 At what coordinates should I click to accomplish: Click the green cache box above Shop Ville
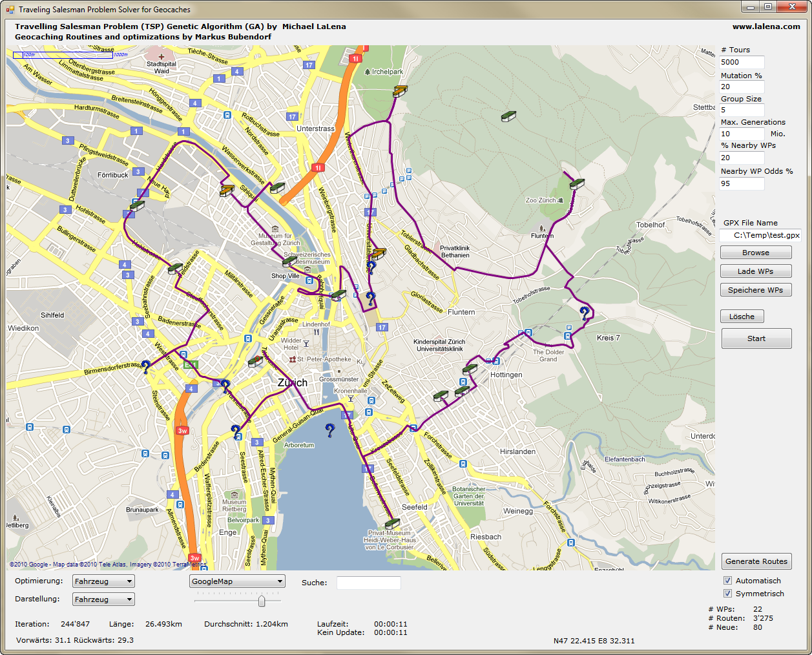[x=289, y=262]
